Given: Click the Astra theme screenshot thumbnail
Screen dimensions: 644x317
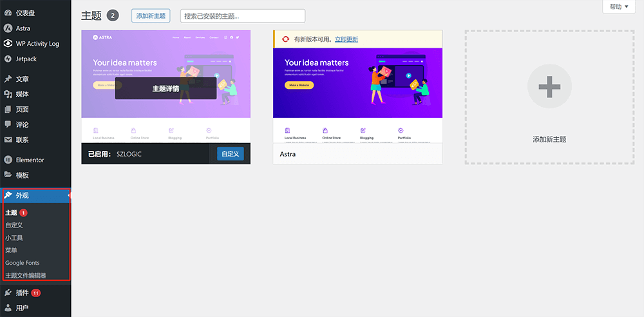Looking at the screenshot, I should coord(357,95).
